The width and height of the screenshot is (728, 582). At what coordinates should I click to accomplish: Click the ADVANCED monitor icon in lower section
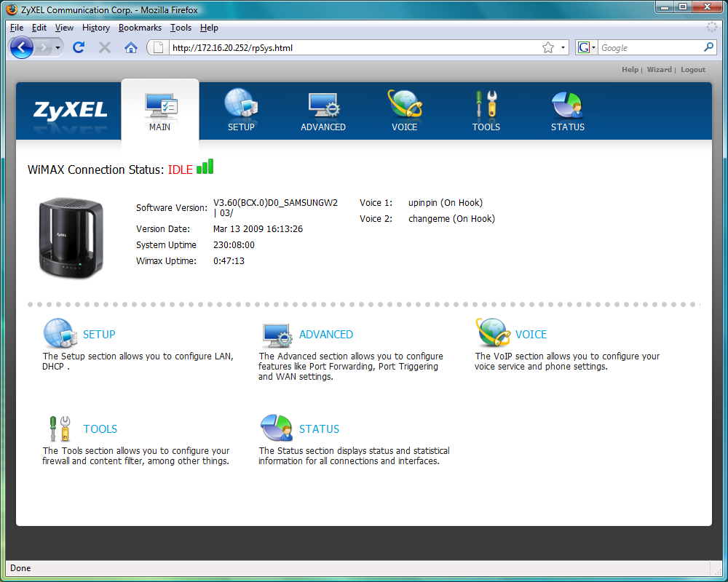coord(277,335)
